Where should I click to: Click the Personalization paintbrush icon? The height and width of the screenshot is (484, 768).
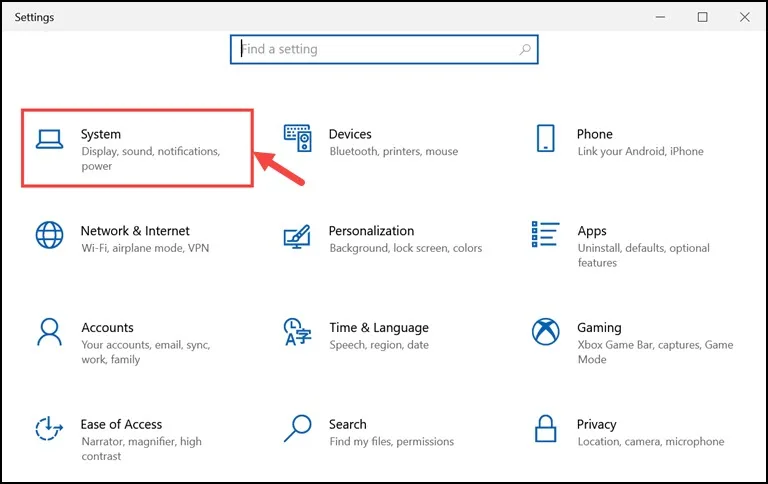[297, 236]
